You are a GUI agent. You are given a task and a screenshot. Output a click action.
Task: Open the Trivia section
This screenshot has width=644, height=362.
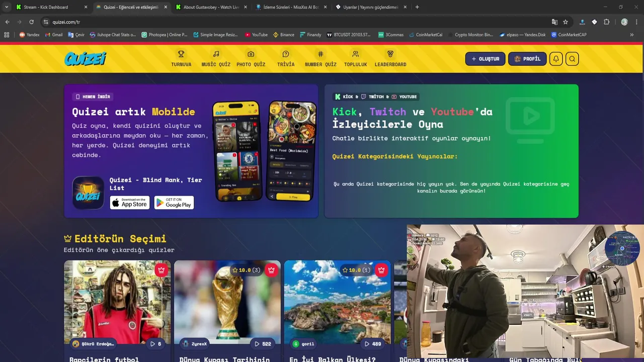pyautogui.click(x=286, y=58)
